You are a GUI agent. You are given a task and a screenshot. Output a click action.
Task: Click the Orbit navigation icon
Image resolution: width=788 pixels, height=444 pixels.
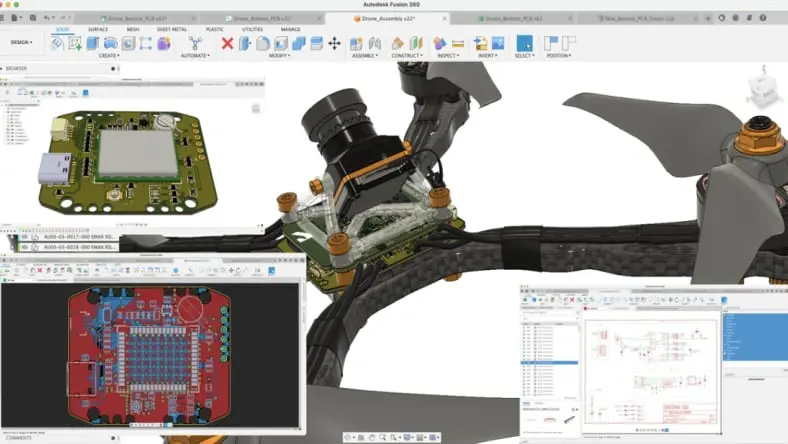(347, 437)
